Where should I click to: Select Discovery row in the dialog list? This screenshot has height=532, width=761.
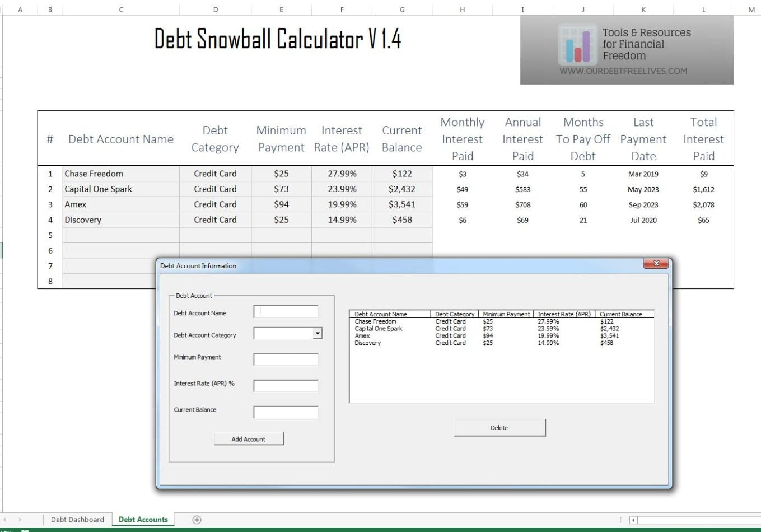coord(502,343)
